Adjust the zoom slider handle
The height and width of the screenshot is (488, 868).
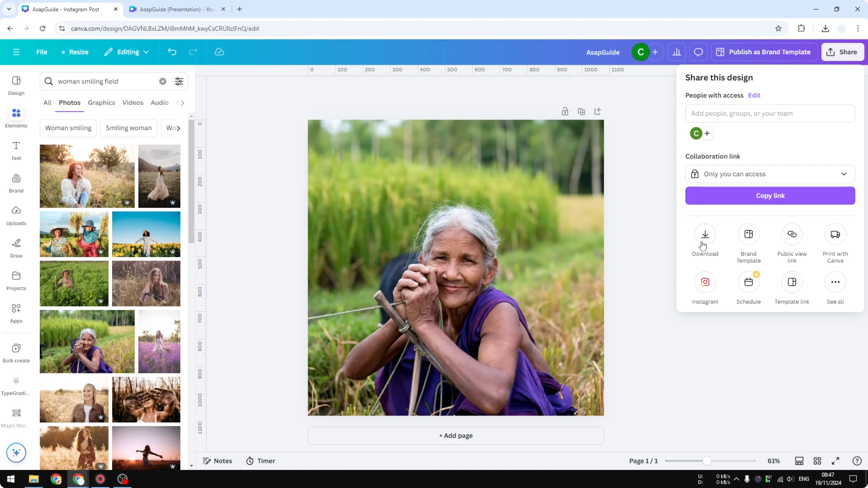(707, 461)
